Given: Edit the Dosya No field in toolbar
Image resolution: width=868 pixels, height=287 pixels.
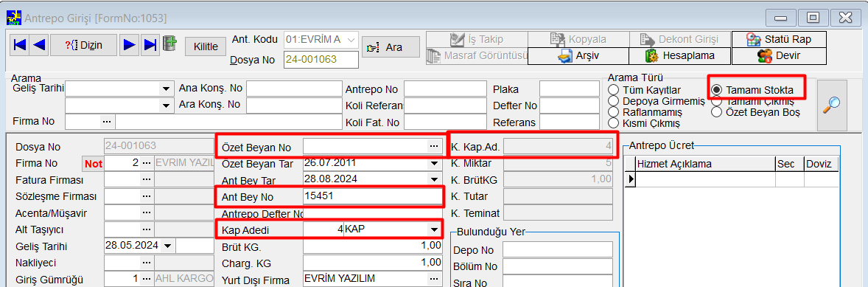Looking at the screenshot, I should tap(321, 60).
